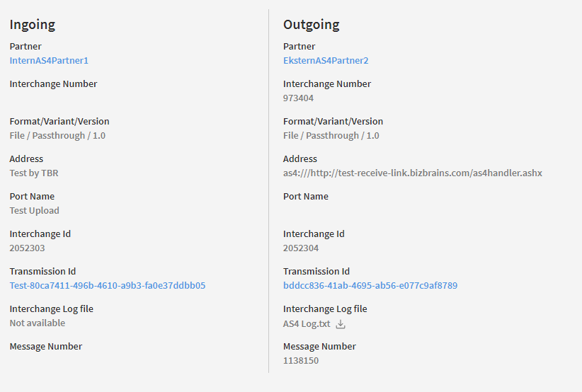
Task: Select outgoing interchange id 2052304
Action: 301,248
